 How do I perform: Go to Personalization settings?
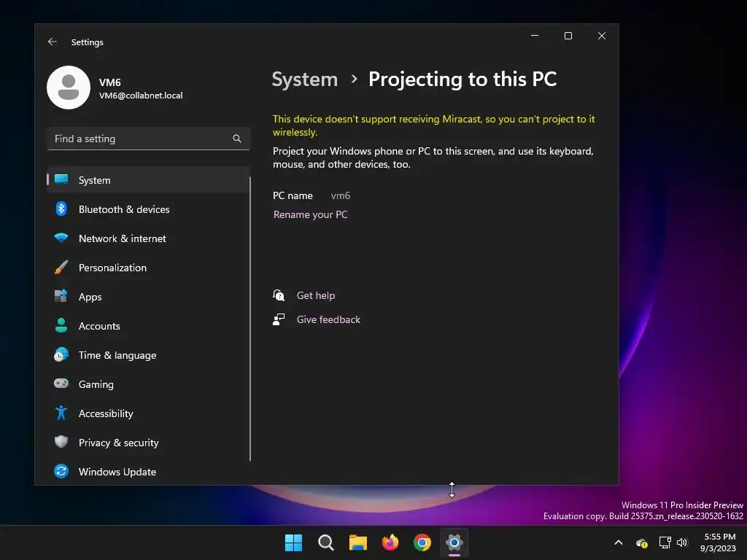(x=148, y=268)
